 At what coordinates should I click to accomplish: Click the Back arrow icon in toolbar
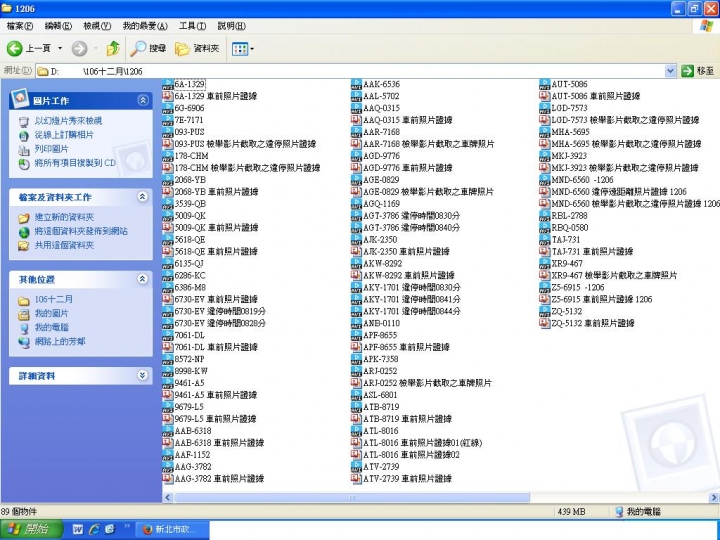[x=14, y=48]
